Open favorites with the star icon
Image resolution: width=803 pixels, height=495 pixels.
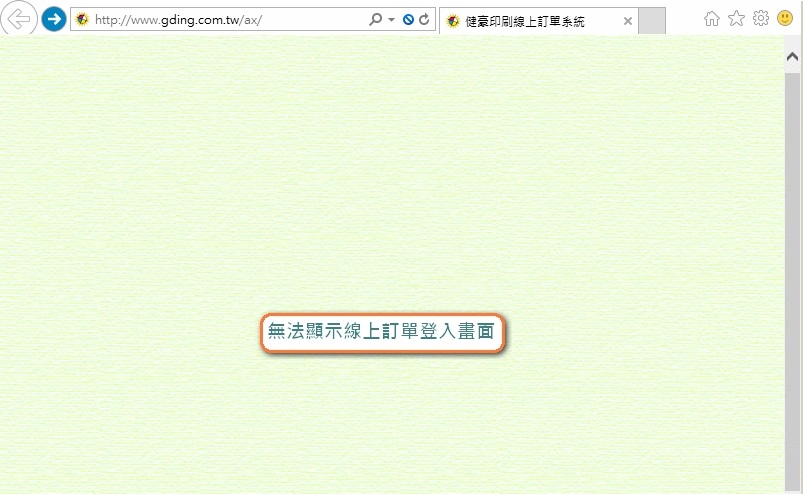pos(736,19)
